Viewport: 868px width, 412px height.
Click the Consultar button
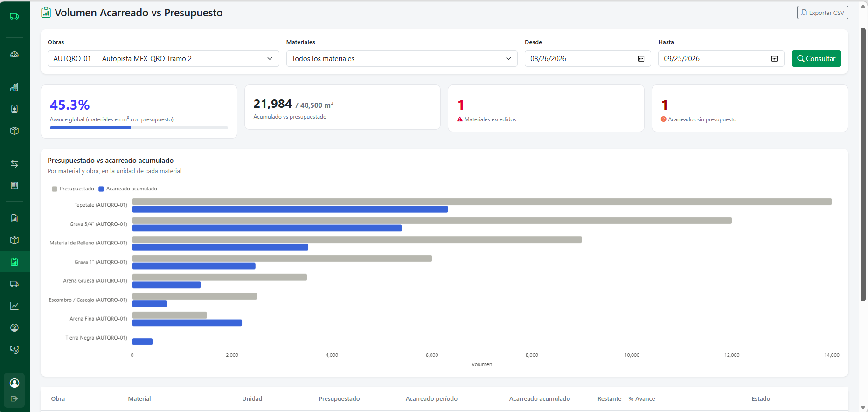click(x=816, y=59)
